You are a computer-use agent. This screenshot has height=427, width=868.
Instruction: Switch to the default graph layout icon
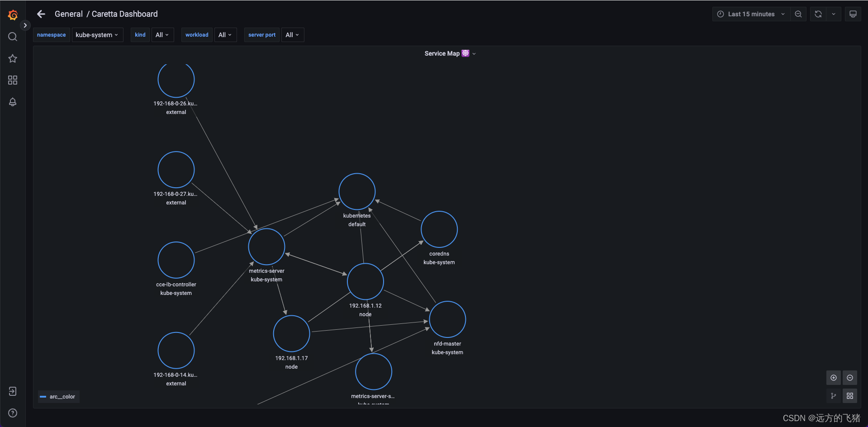pyautogui.click(x=834, y=396)
